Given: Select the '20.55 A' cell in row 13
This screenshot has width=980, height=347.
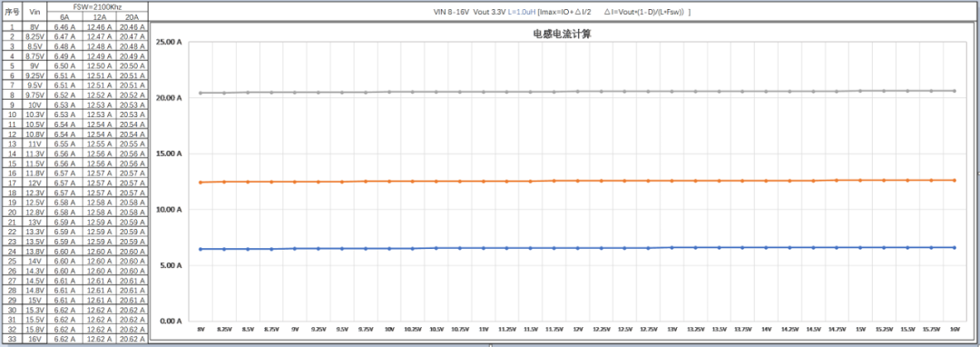Looking at the screenshot, I should coord(132,144).
